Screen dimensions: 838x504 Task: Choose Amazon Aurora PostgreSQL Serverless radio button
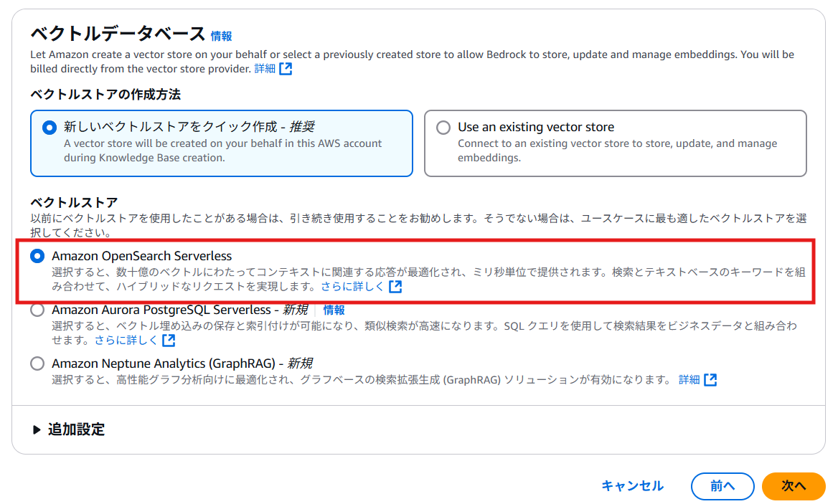(37, 310)
